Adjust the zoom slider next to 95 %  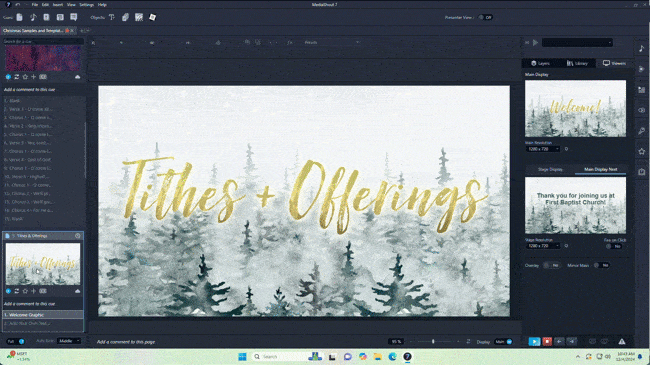tap(433, 341)
